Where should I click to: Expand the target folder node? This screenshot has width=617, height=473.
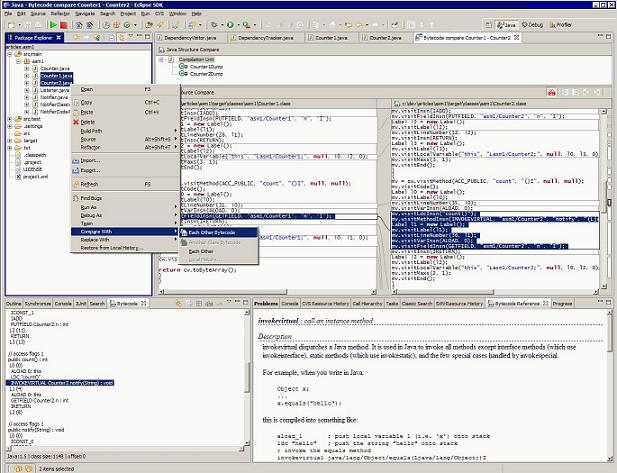(10, 140)
